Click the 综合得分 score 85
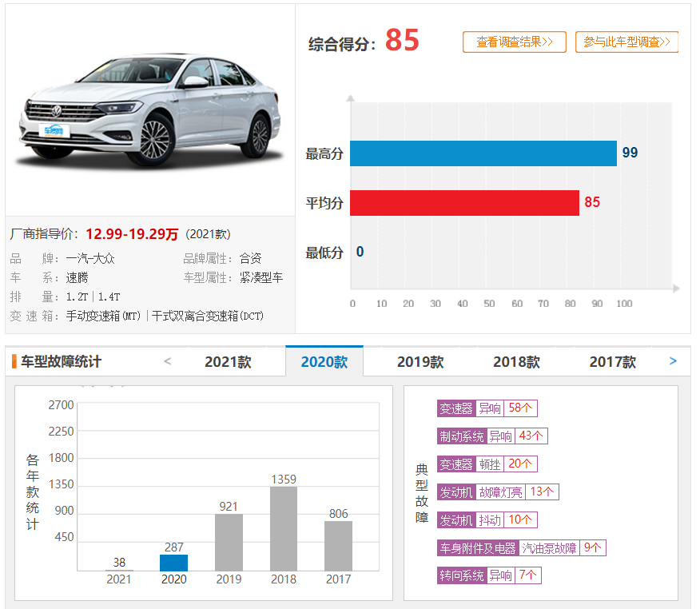 pos(402,40)
